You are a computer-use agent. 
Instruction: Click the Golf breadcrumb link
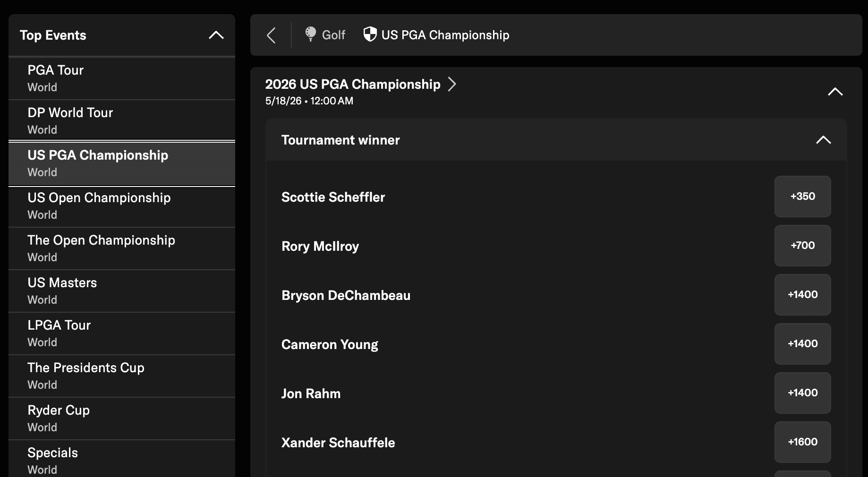pyautogui.click(x=333, y=35)
